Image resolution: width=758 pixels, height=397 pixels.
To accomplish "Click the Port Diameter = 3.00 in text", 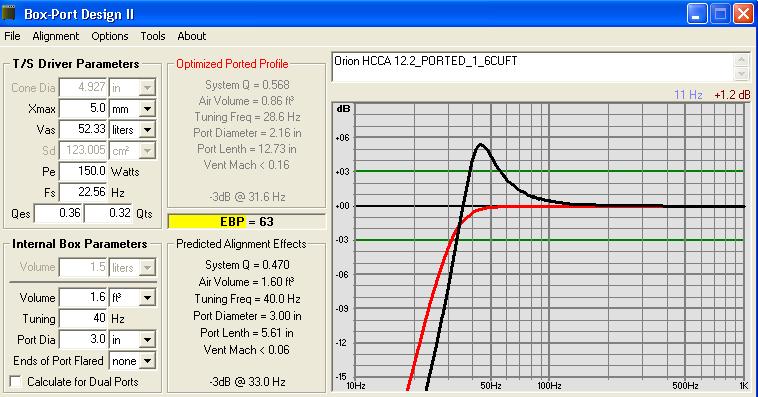I will [247, 316].
